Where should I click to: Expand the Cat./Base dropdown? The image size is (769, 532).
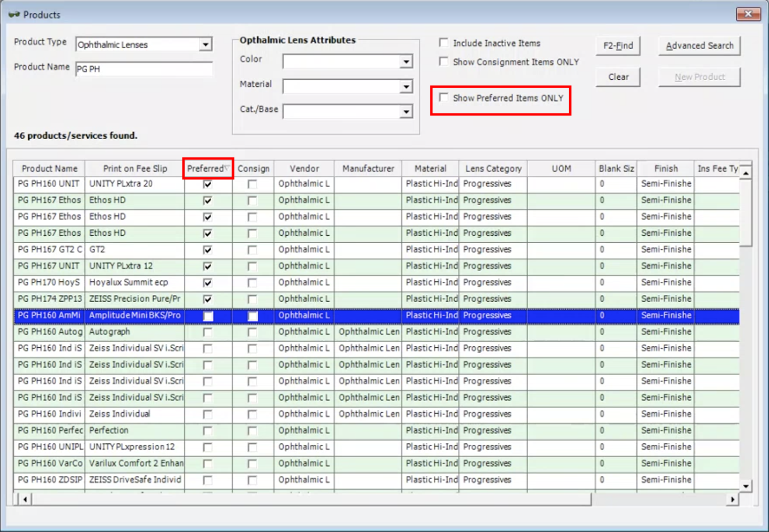point(406,112)
